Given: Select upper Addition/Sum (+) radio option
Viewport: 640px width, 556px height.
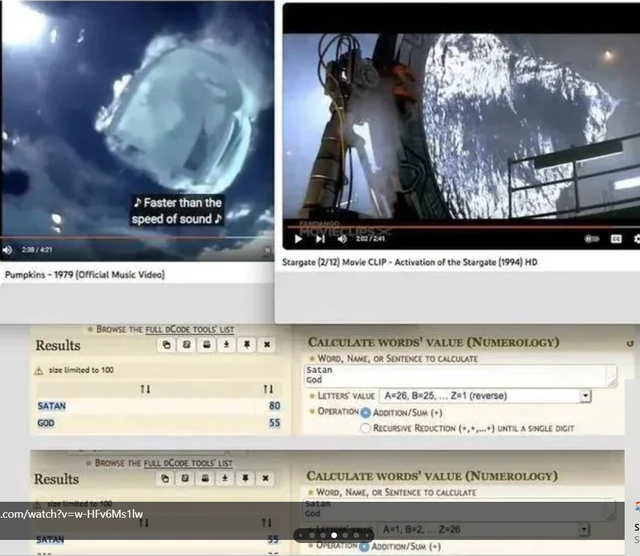Looking at the screenshot, I should pyautogui.click(x=366, y=413).
